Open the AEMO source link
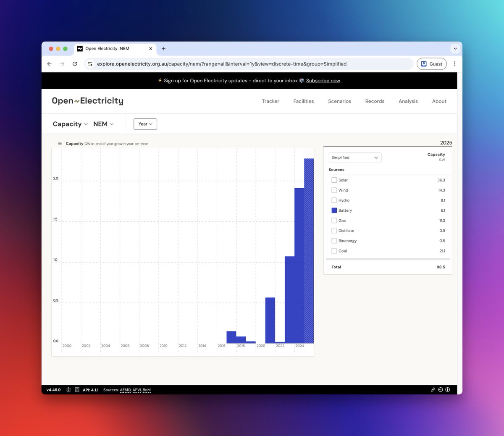The image size is (504, 436). 125,390
